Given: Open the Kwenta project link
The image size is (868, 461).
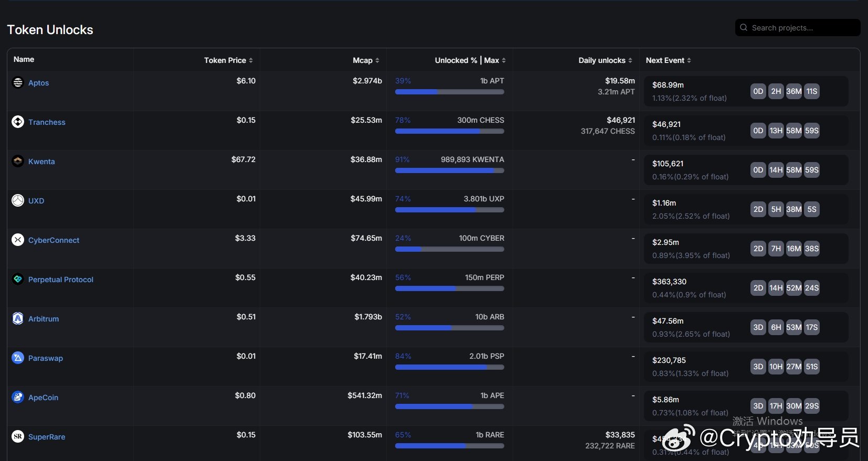Looking at the screenshot, I should point(41,162).
